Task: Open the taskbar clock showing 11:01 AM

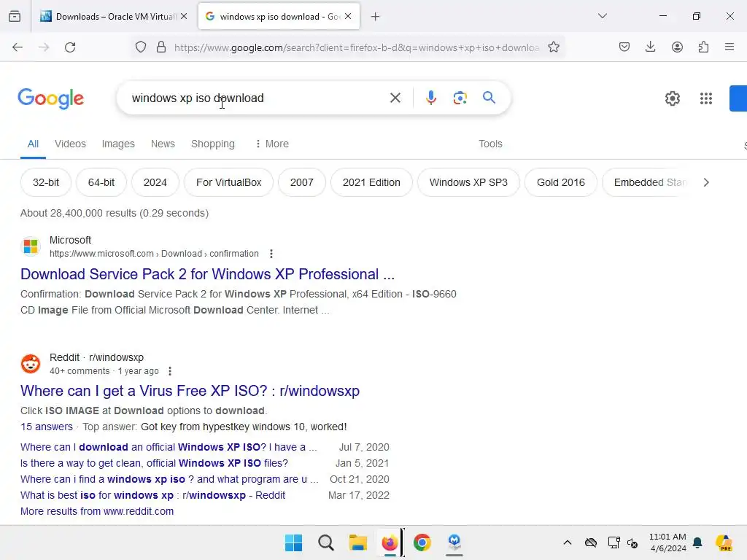Action: [667, 542]
